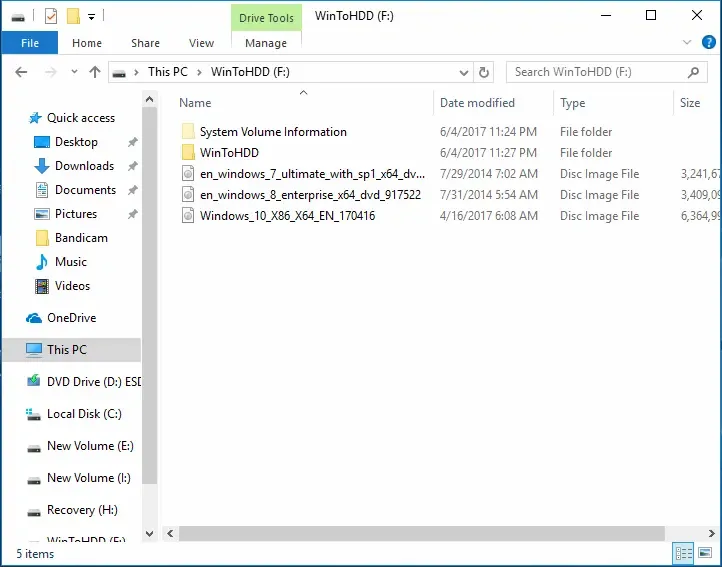Click the New folder icon in title bar
Viewport: 722px width, 567px height.
coord(73,17)
